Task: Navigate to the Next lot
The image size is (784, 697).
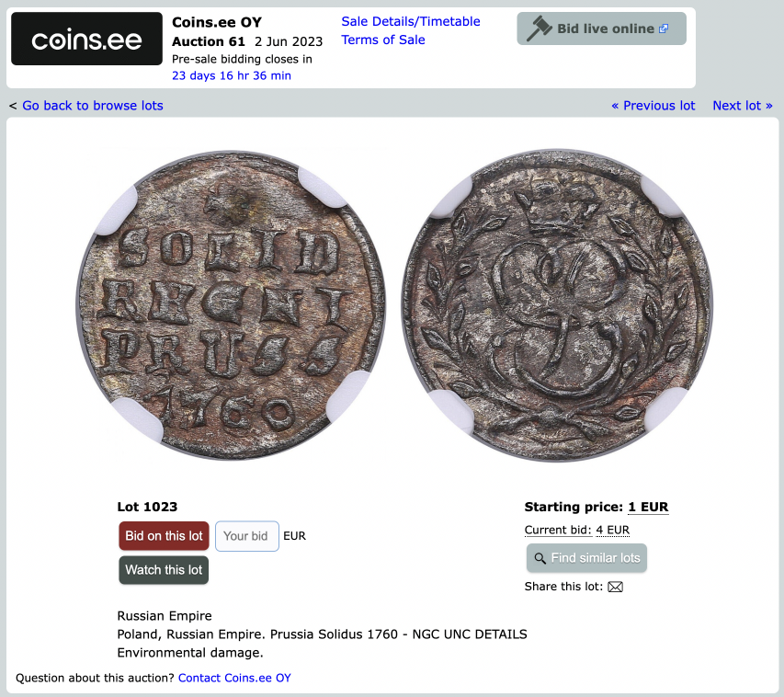Action: 743,106
